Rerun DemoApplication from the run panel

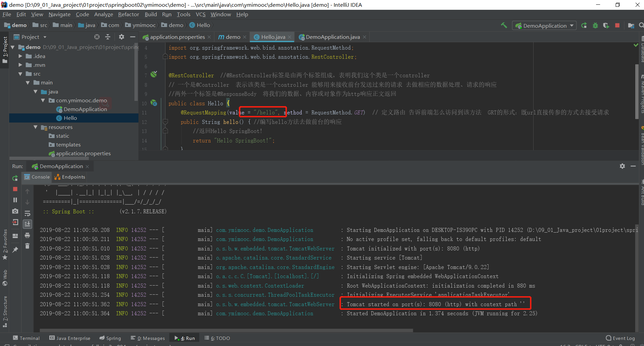click(x=15, y=178)
